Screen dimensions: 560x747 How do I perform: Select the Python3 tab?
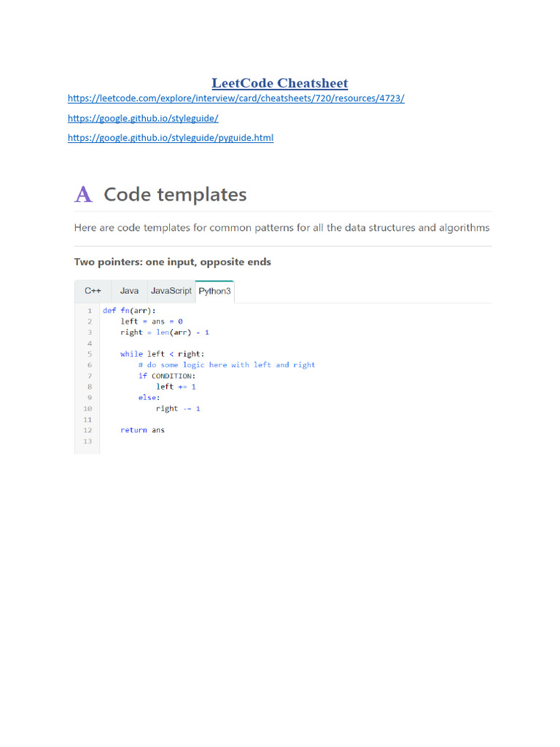[214, 290]
